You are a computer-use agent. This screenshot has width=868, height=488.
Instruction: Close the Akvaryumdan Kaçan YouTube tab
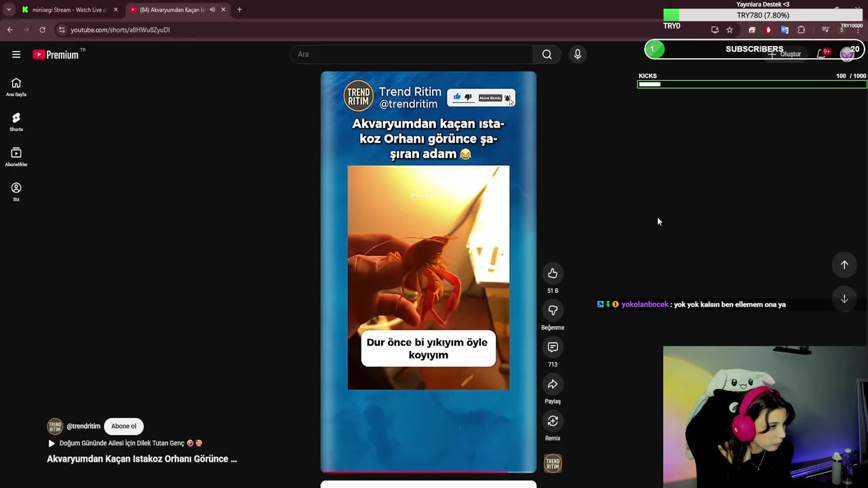(x=223, y=9)
